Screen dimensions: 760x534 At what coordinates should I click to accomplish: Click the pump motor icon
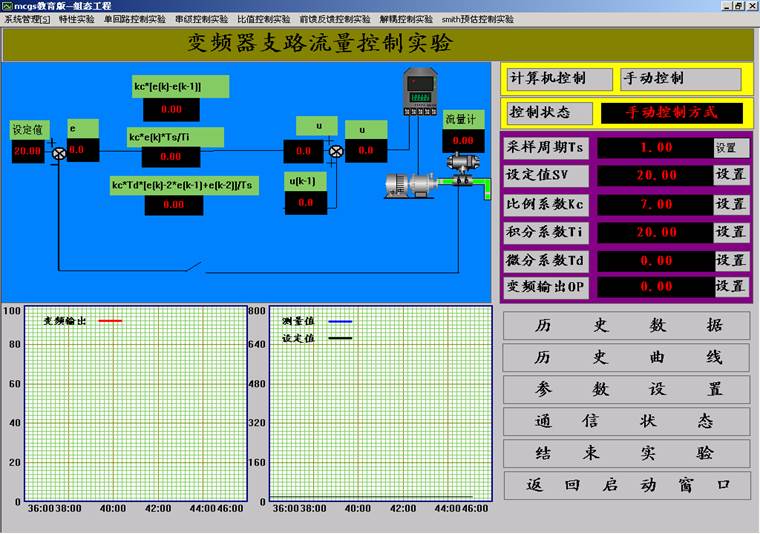410,184
